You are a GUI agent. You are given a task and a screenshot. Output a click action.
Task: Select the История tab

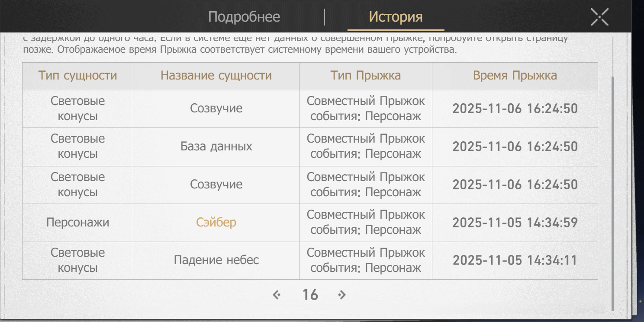[396, 17]
